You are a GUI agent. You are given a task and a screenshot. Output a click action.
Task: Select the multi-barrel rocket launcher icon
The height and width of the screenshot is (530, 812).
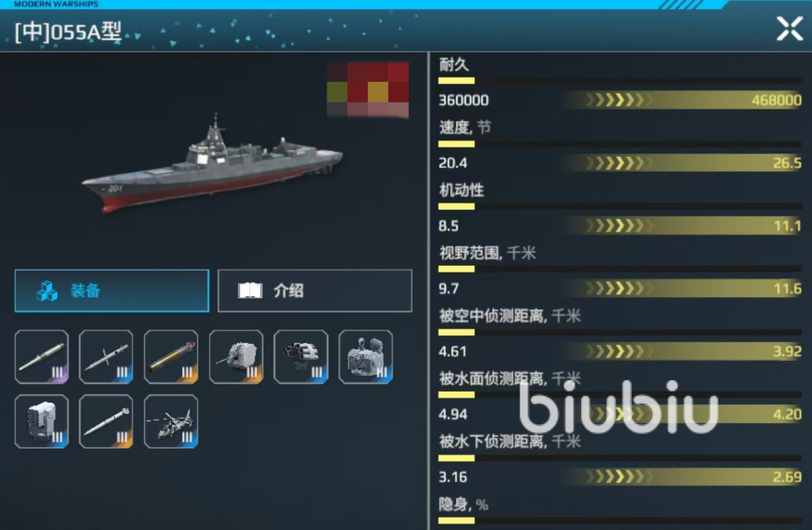[x=301, y=357]
